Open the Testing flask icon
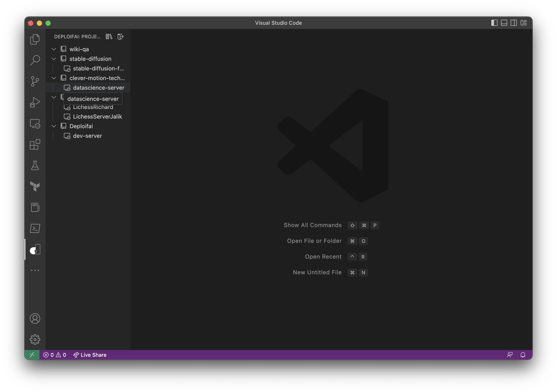The width and height of the screenshot is (557, 392). tap(35, 165)
